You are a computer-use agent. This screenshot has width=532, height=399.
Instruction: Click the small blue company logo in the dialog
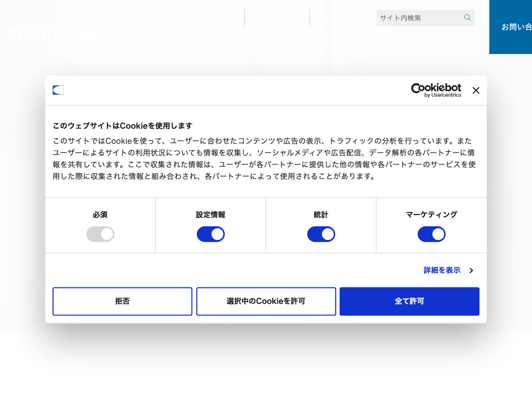point(58,90)
